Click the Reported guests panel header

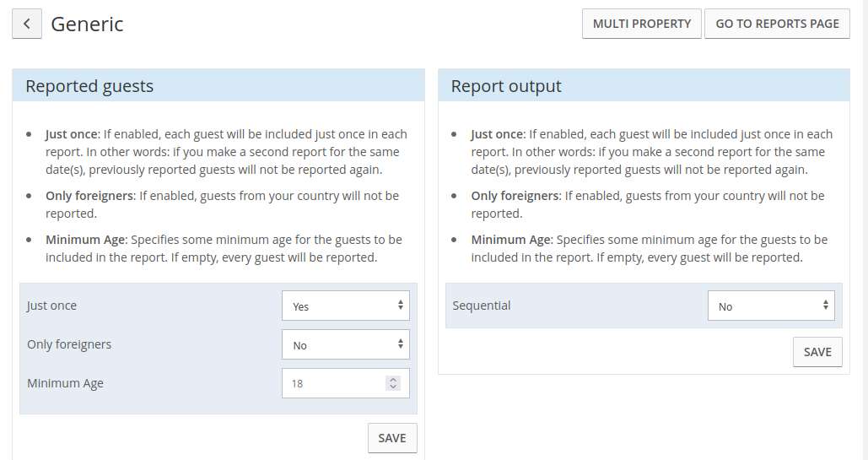pos(218,85)
